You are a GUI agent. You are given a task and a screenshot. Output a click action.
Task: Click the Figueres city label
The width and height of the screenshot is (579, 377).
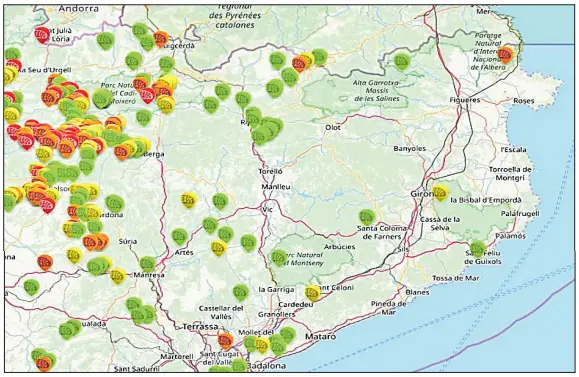click(x=465, y=100)
